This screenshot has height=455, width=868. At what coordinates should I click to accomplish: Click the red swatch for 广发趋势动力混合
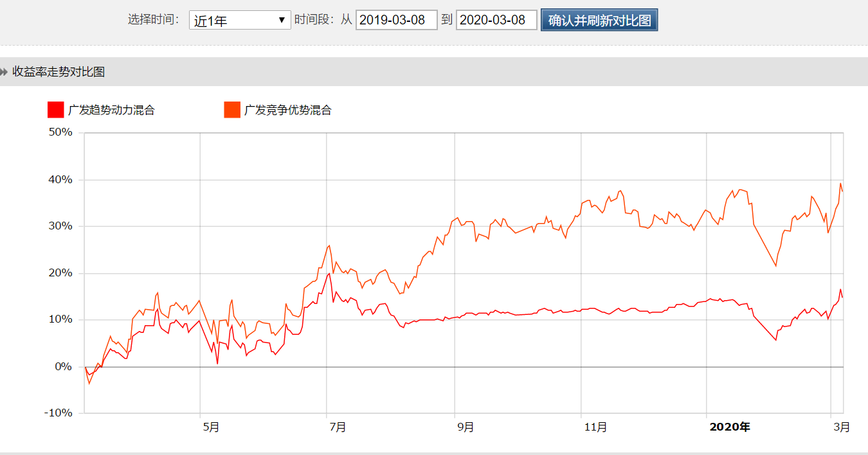[56, 110]
